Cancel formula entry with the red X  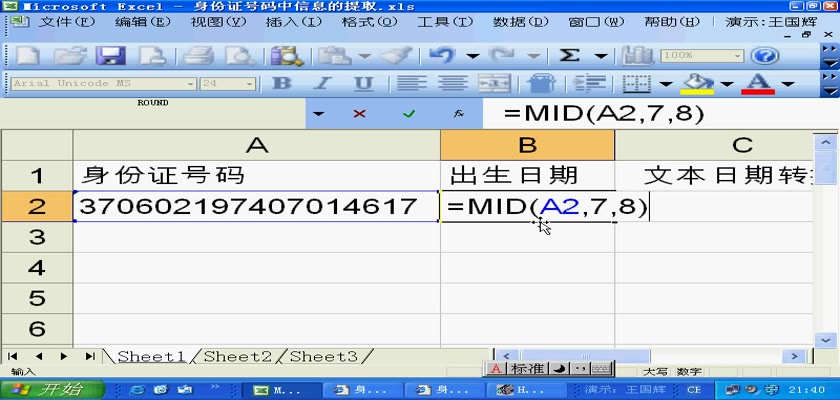click(x=359, y=114)
